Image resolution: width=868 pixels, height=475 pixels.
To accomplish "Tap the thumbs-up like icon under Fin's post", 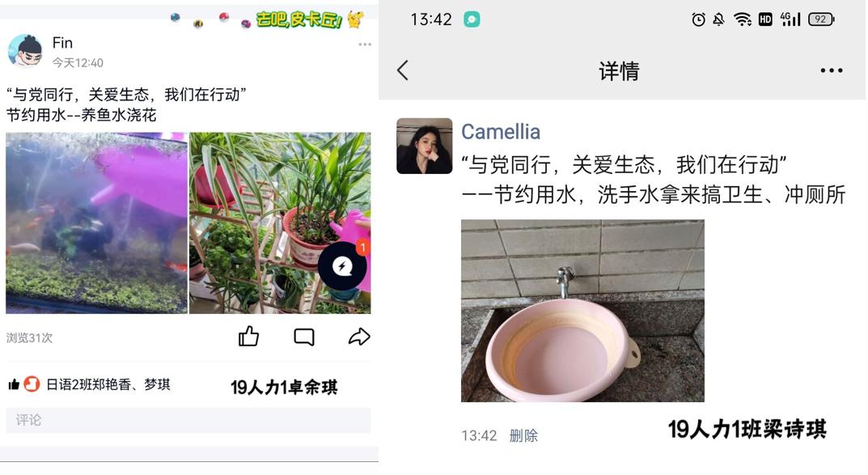I will pos(248,336).
